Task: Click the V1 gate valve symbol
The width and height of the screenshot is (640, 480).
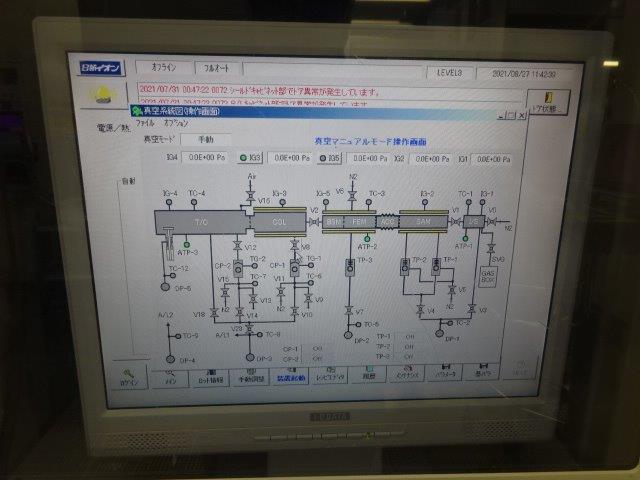Action: (456, 222)
